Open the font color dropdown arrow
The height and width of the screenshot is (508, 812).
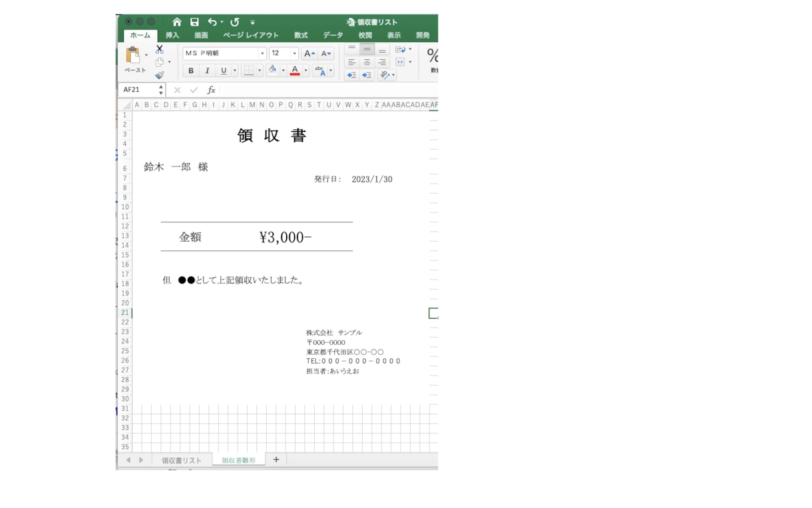pos(306,71)
